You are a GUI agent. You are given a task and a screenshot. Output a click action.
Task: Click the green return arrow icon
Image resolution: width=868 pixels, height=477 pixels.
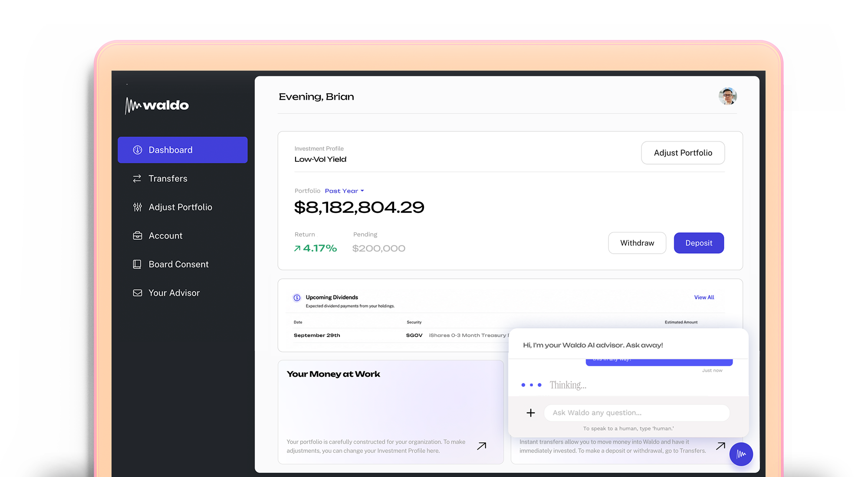[x=297, y=248]
